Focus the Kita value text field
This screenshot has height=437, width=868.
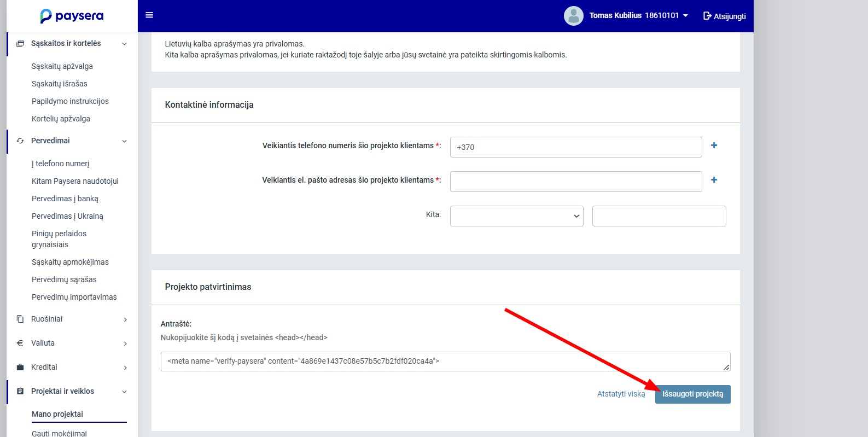[659, 216]
